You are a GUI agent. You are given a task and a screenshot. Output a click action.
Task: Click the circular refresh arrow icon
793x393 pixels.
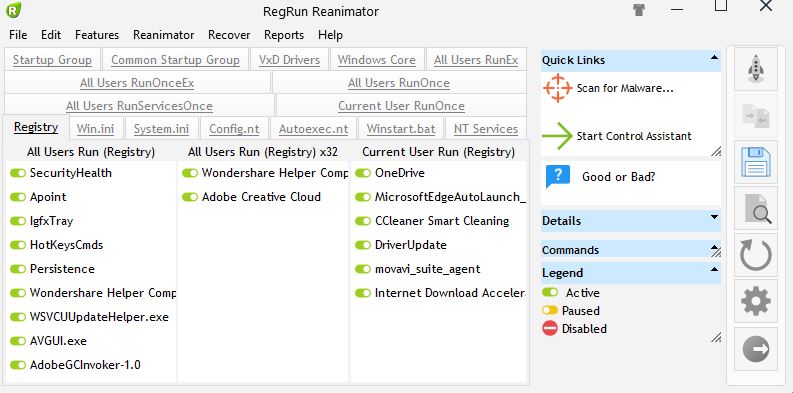pos(756,254)
